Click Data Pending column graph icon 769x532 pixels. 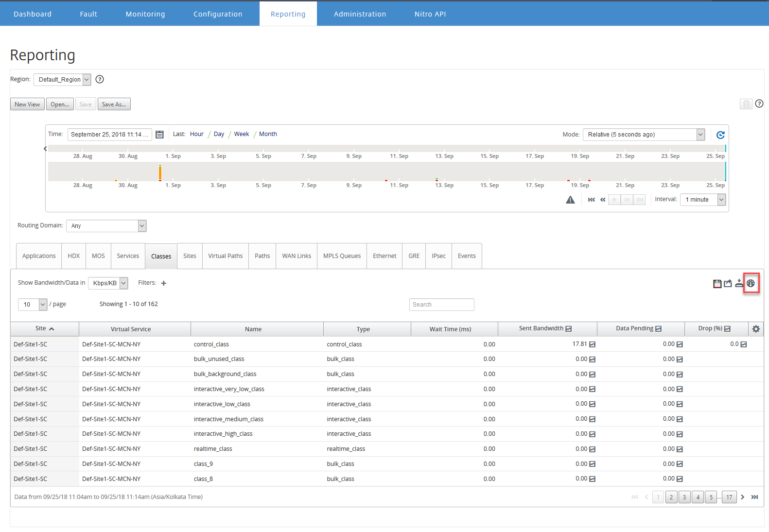point(658,329)
